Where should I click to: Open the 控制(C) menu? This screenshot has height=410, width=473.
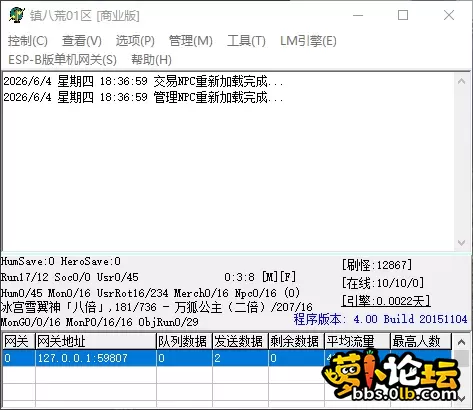[x=28, y=41]
